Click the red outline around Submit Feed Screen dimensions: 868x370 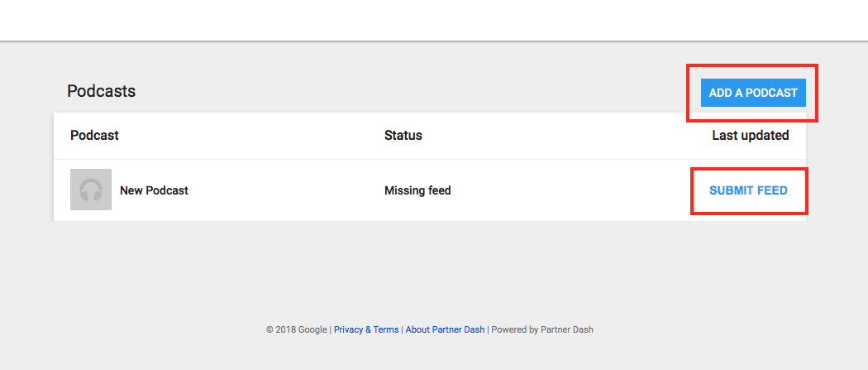[x=749, y=168]
